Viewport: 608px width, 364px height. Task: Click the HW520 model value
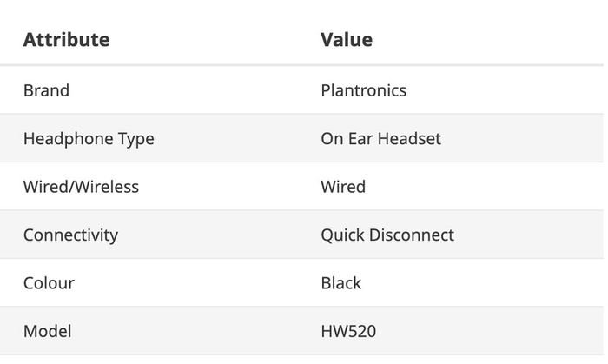click(x=348, y=332)
